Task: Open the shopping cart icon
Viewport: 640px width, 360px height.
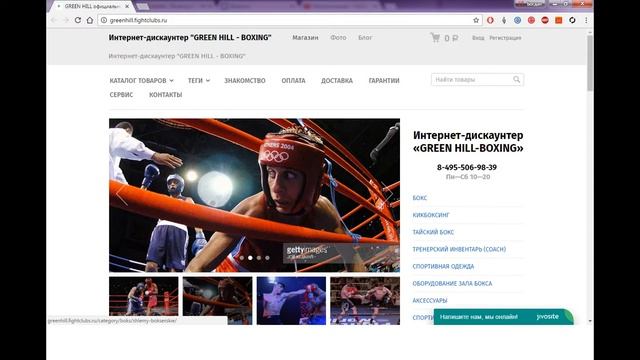Action: tap(435, 38)
